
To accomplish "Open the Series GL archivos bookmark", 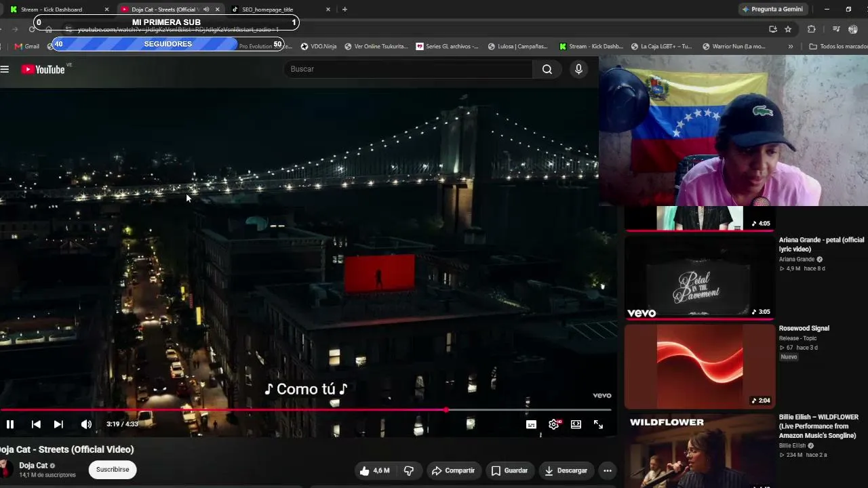I will tap(448, 47).
